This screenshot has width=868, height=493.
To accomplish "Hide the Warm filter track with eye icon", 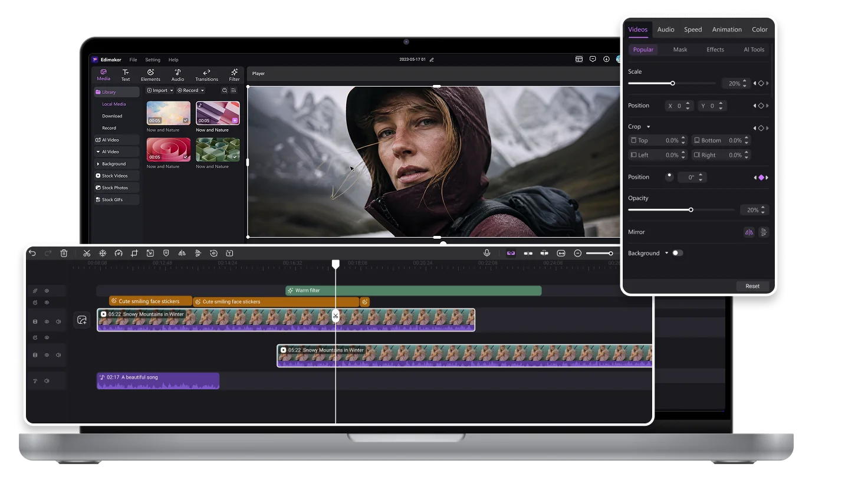I will click(x=47, y=291).
